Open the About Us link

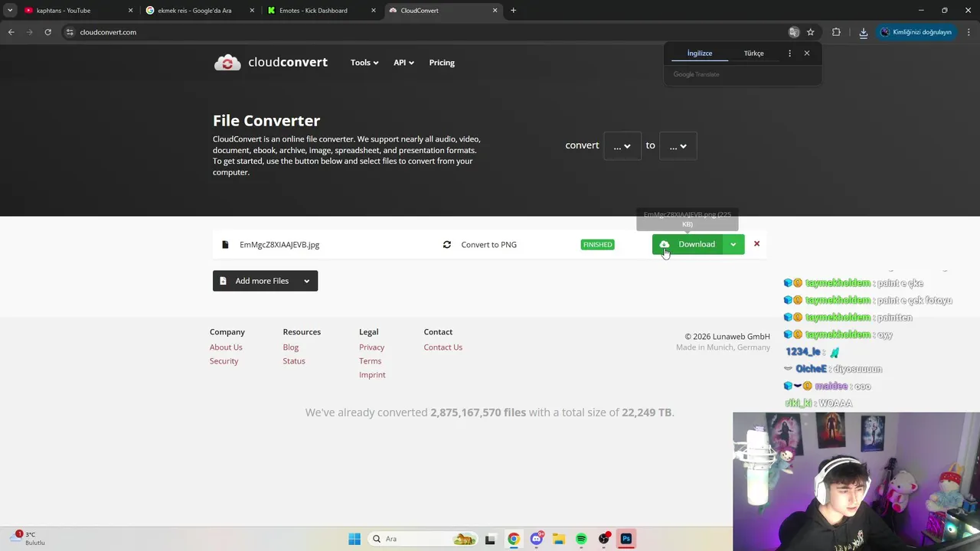click(x=226, y=347)
